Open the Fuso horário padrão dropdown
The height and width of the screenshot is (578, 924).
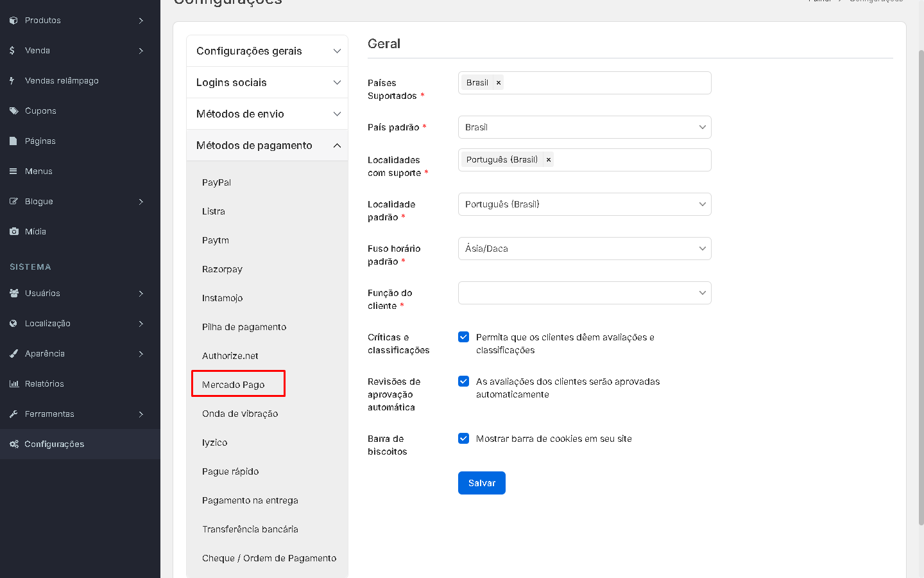(584, 249)
